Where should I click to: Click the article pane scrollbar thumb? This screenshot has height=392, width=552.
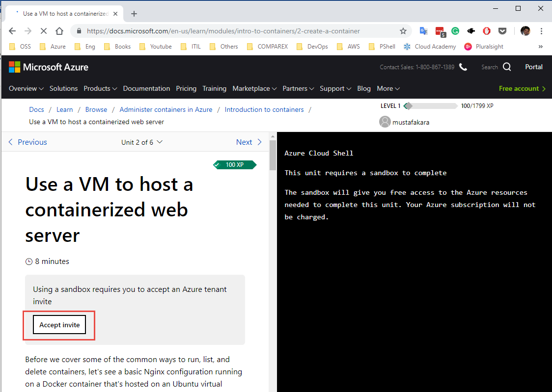(273, 155)
